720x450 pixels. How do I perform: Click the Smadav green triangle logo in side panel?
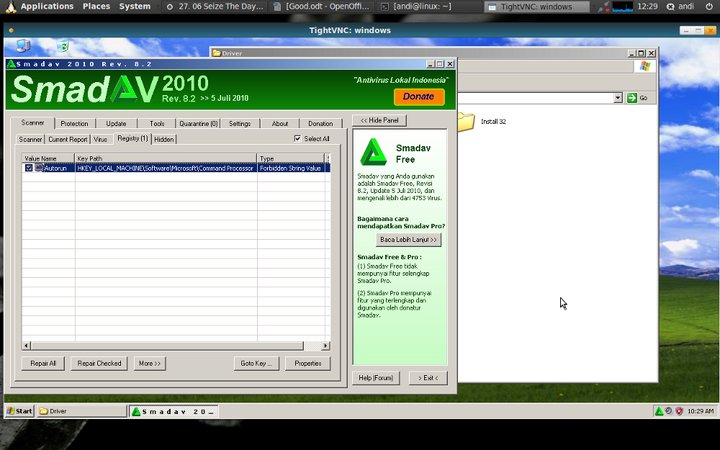(373, 151)
